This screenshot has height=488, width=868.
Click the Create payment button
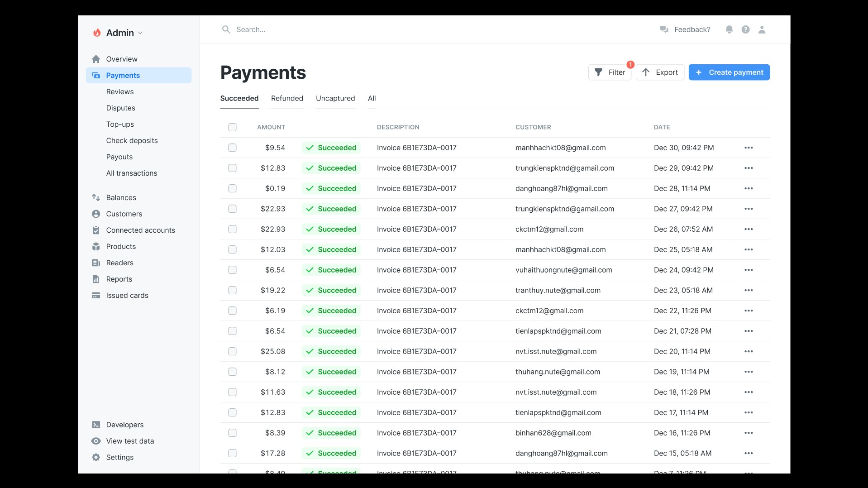point(729,72)
